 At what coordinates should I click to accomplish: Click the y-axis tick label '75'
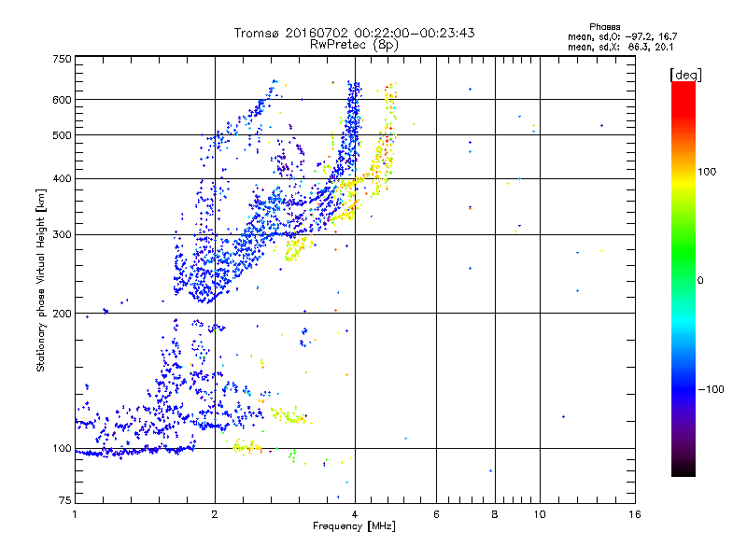(x=65, y=500)
